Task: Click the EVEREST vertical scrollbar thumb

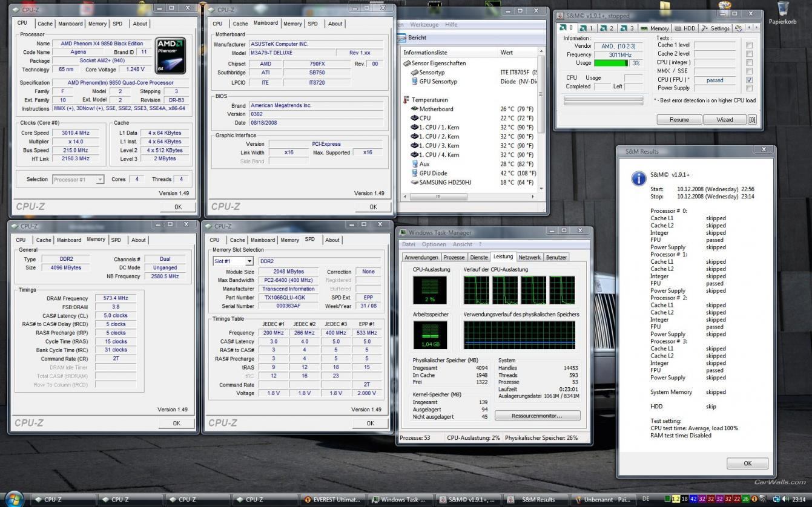Action: 541,96
